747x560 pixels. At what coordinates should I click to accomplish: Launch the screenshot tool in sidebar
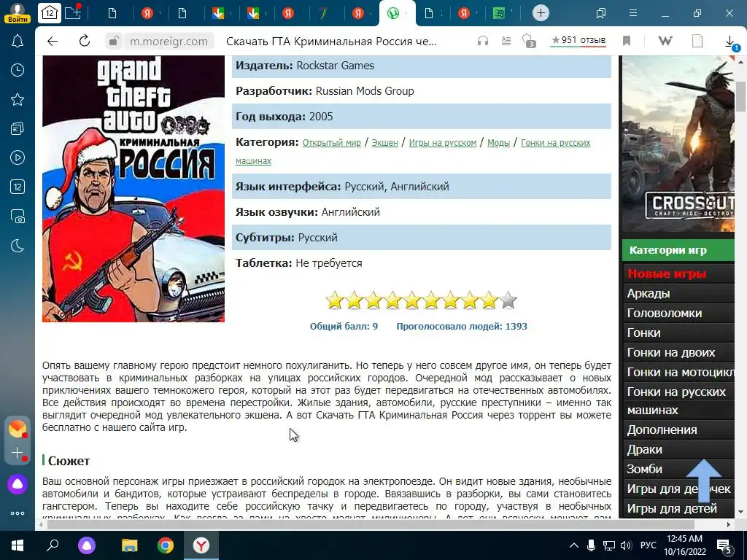pos(18,217)
